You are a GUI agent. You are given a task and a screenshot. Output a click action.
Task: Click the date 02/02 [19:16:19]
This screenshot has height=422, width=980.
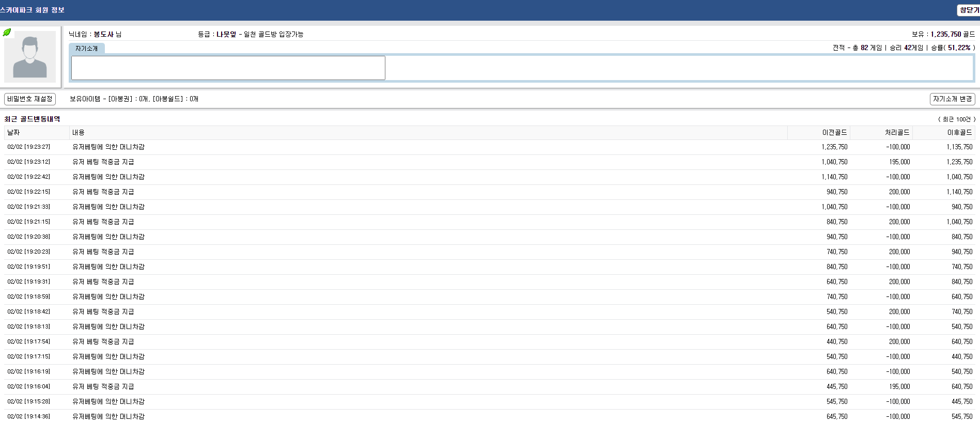[28, 371]
